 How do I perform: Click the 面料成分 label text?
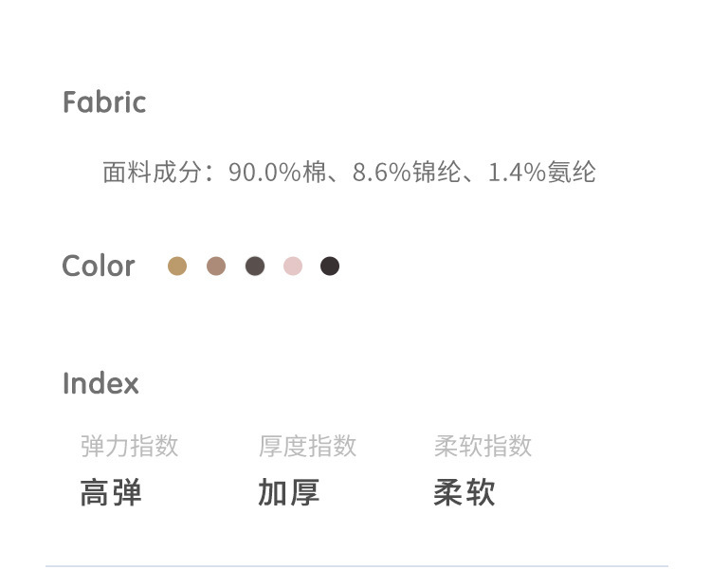pyautogui.click(x=152, y=173)
